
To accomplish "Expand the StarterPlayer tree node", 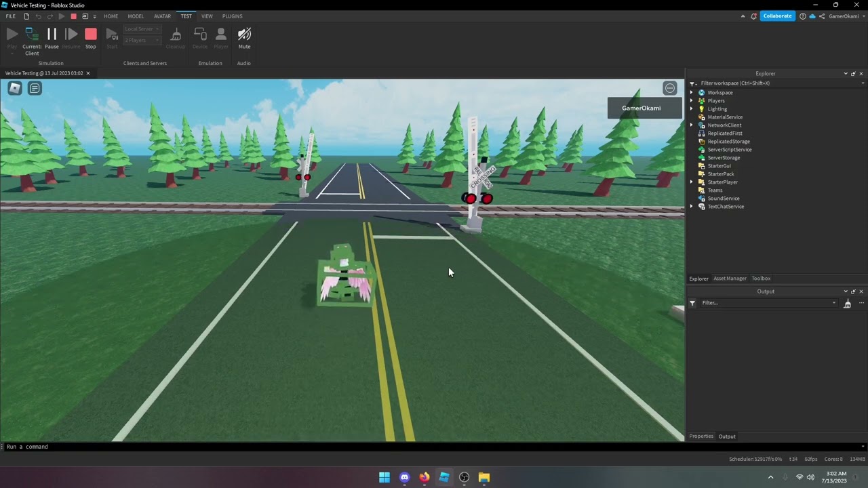I will [x=692, y=182].
